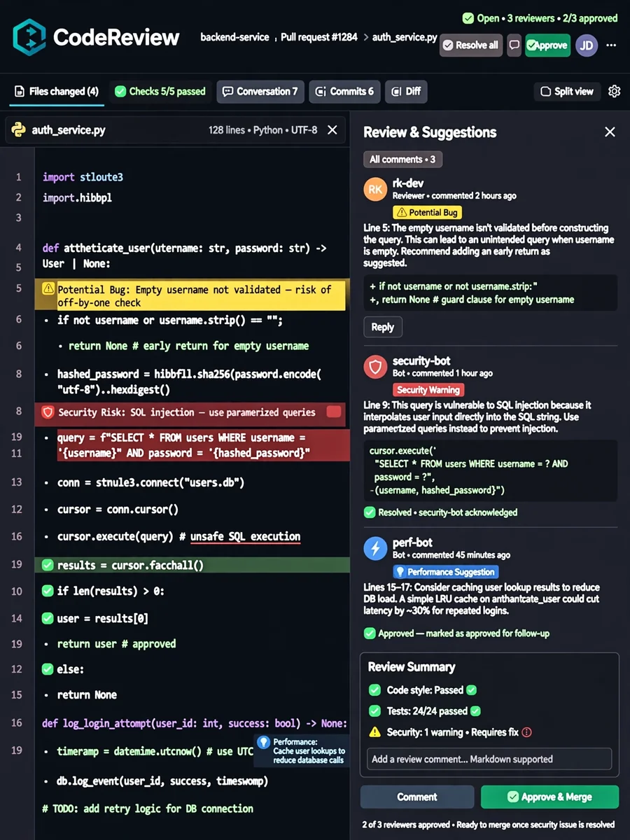Click the Comment button
The width and height of the screenshot is (630, 840).
click(x=417, y=797)
